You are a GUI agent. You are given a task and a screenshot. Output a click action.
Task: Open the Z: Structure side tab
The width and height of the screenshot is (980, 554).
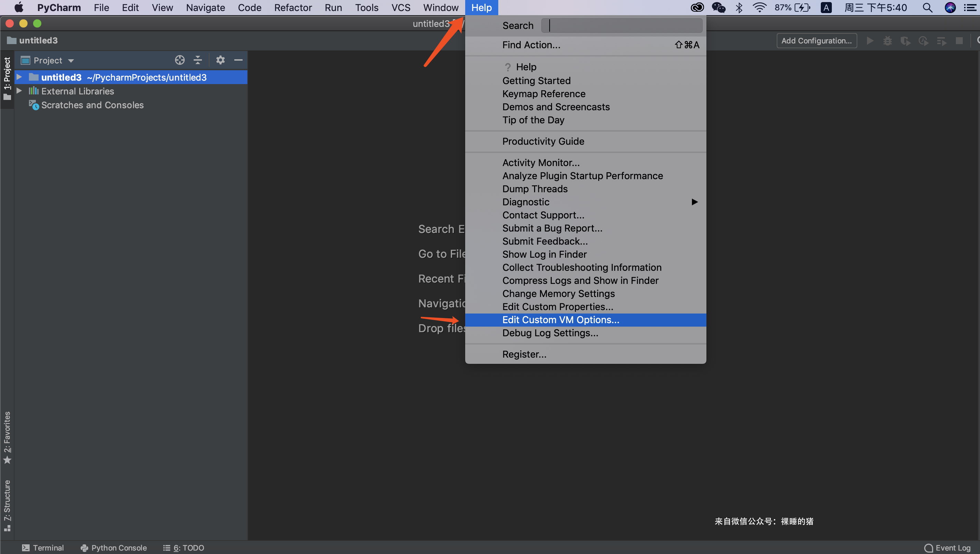click(x=7, y=505)
